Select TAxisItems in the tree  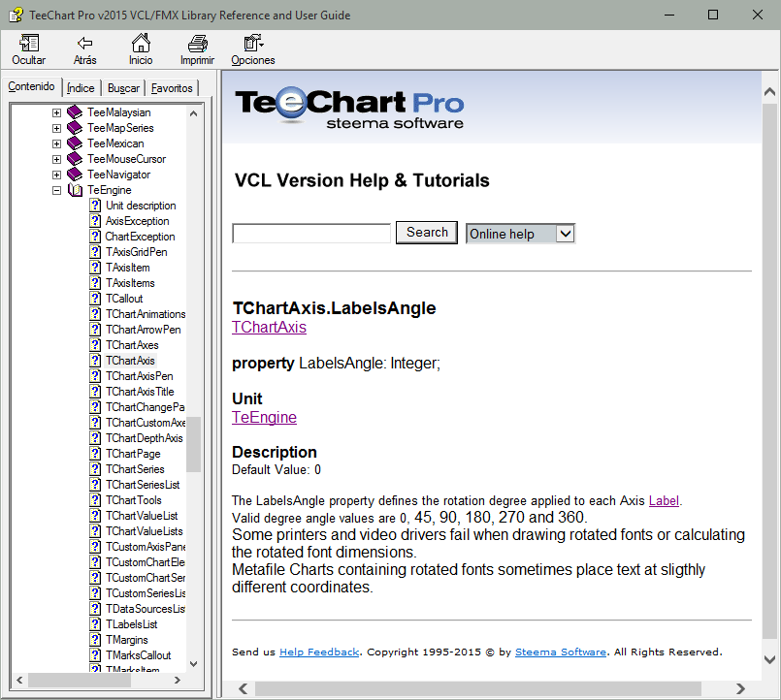[131, 283]
